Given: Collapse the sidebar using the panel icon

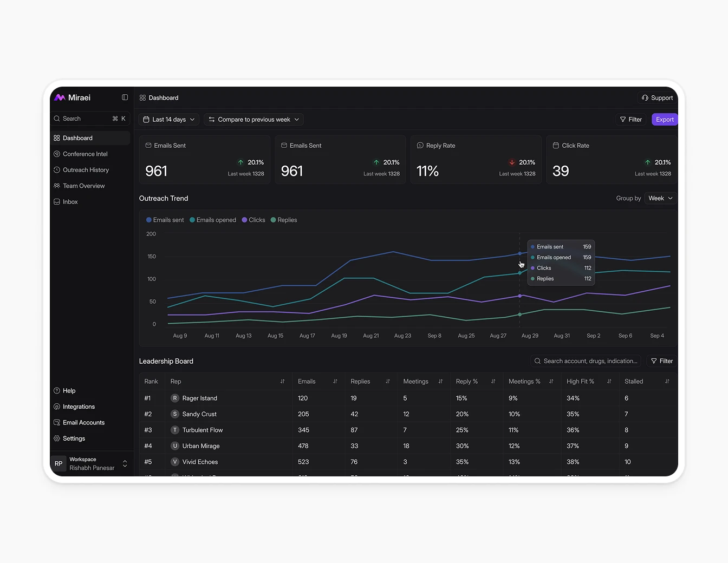Looking at the screenshot, I should coord(125,97).
